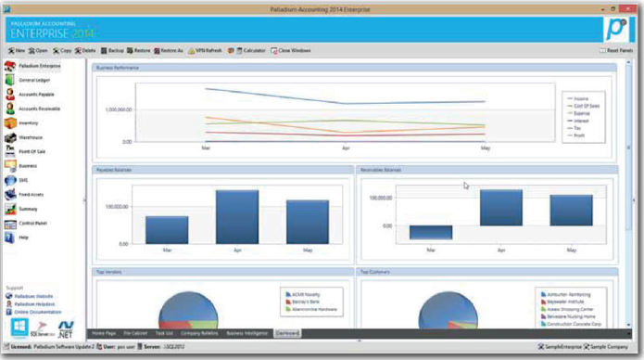Collapse the left navigation panel splitter
The image size is (644, 360).
(84, 200)
